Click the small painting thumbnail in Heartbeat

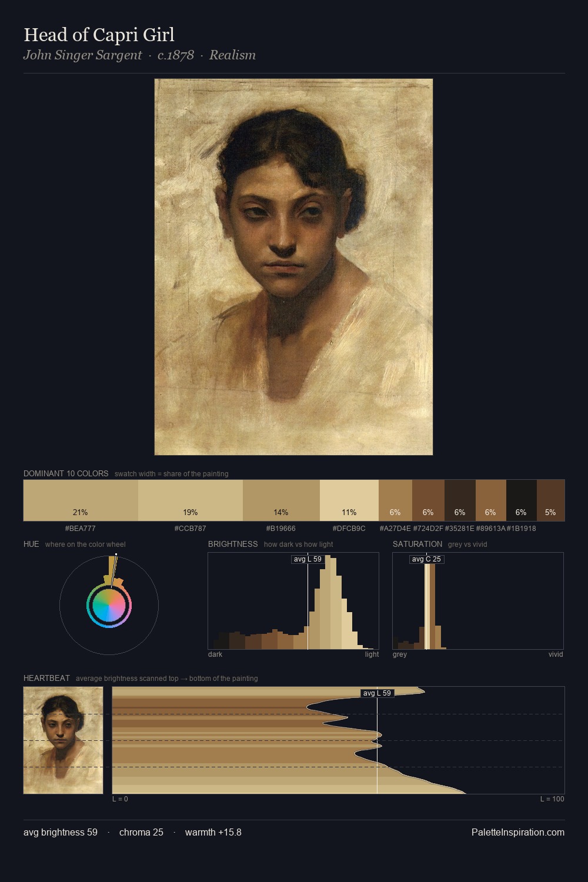coord(63,740)
